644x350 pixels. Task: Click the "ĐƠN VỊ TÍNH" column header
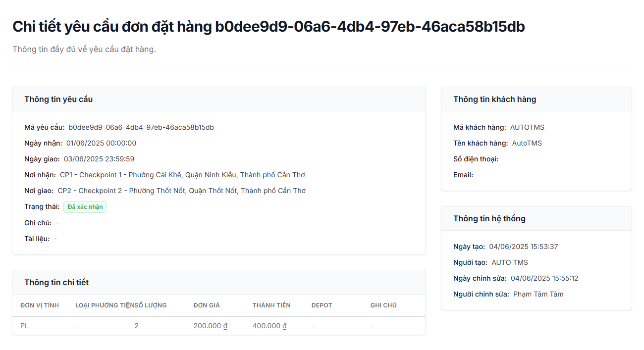click(x=40, y=305)
